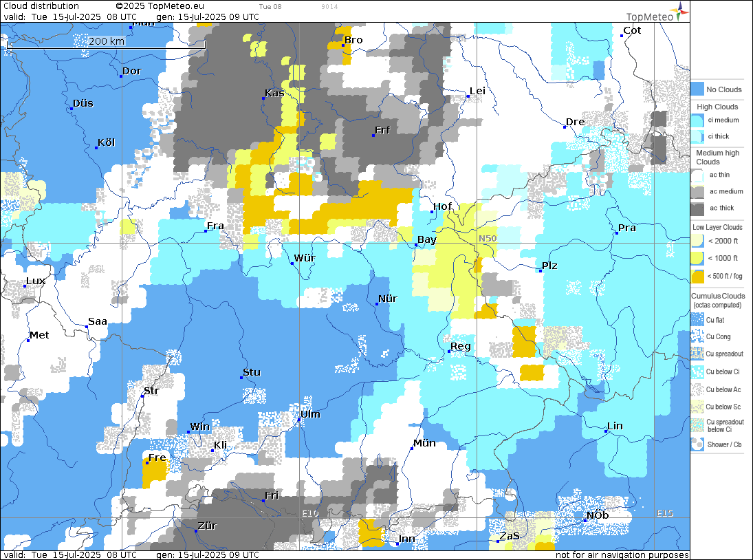Click the Stu city marker
Image resolution: width=753 pixels, height=560 pixels.
pyautogui.click(x=241, y=378)
